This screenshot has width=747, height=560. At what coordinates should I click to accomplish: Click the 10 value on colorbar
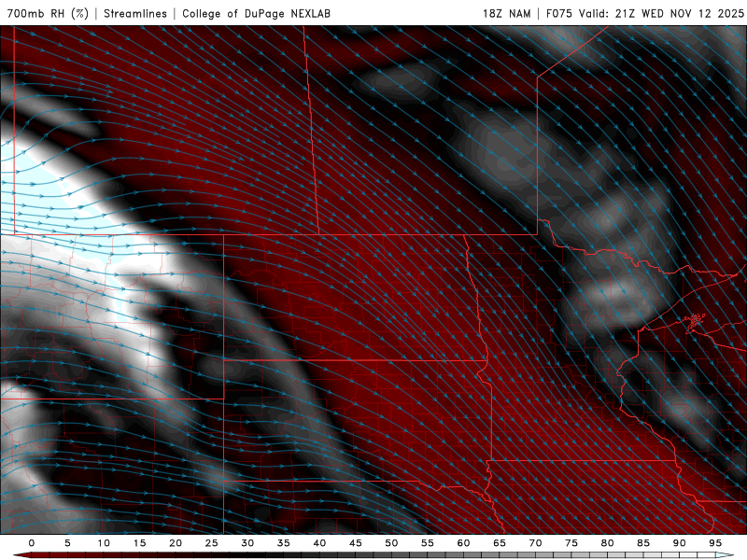coord(104,543)
